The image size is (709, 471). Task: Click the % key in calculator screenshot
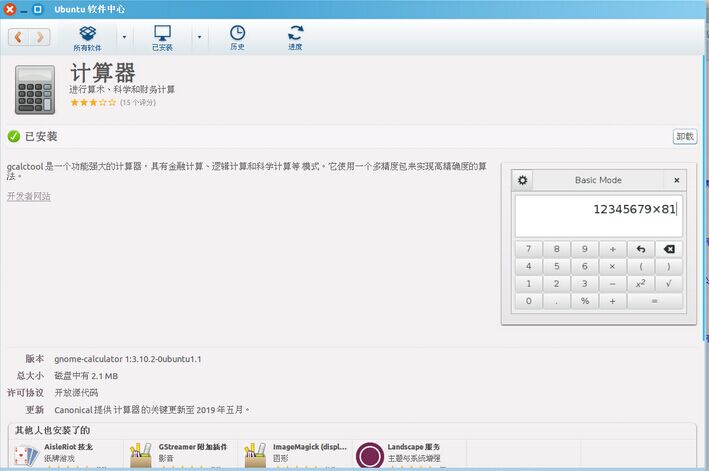pos(585,301)
